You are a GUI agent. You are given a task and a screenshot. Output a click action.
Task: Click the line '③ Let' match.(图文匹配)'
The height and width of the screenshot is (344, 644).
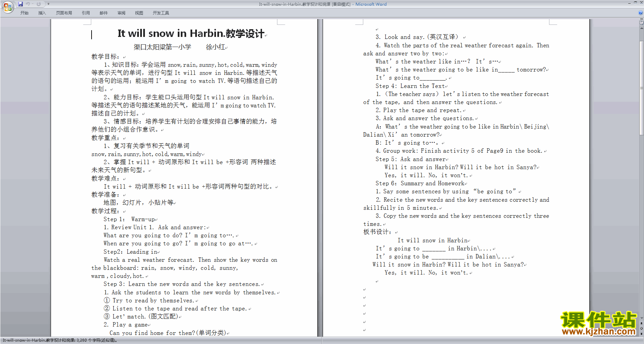pyautogui.click(x=141, y=317)
